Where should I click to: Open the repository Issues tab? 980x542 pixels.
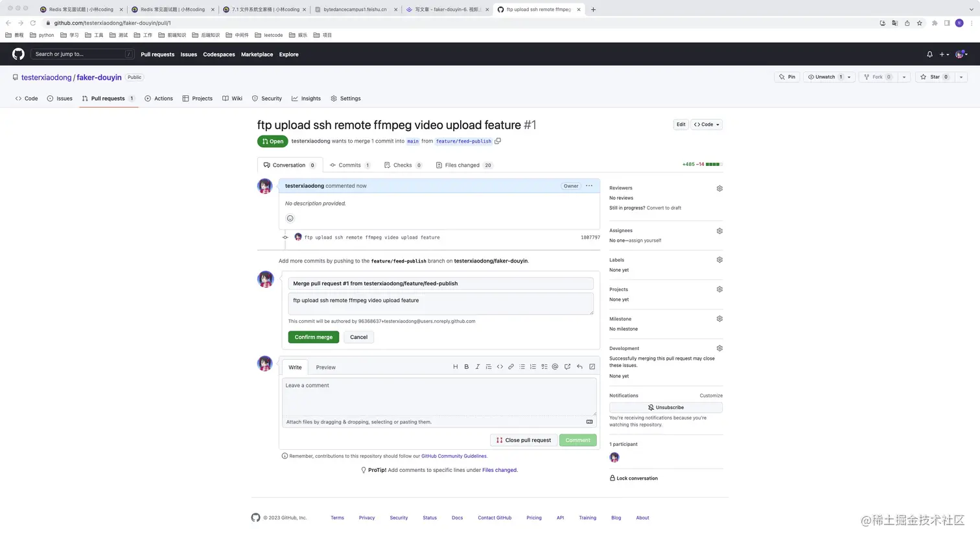(x=60, y=99)
